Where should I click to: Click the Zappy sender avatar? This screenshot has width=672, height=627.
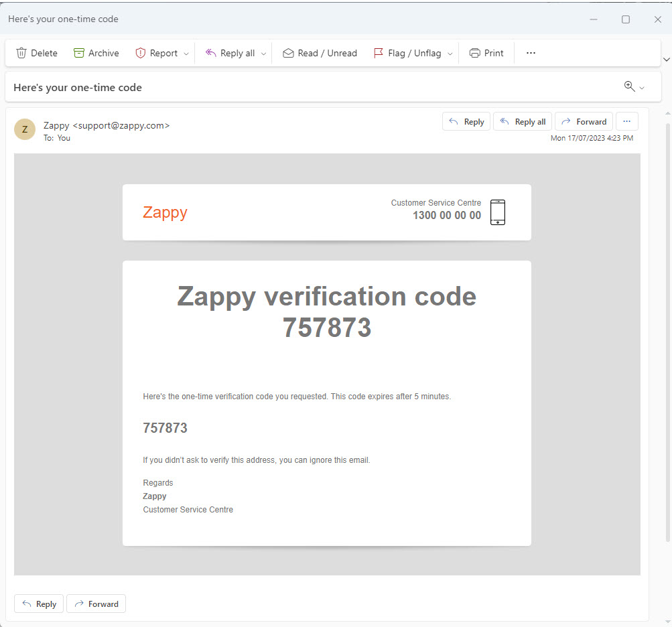click(25, 129)
